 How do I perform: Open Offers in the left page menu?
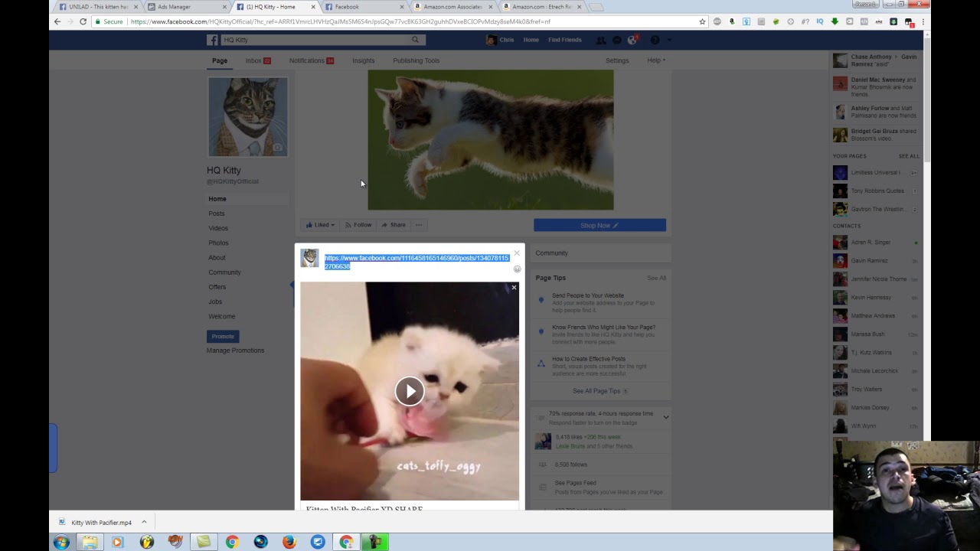[x=217, y=287]
